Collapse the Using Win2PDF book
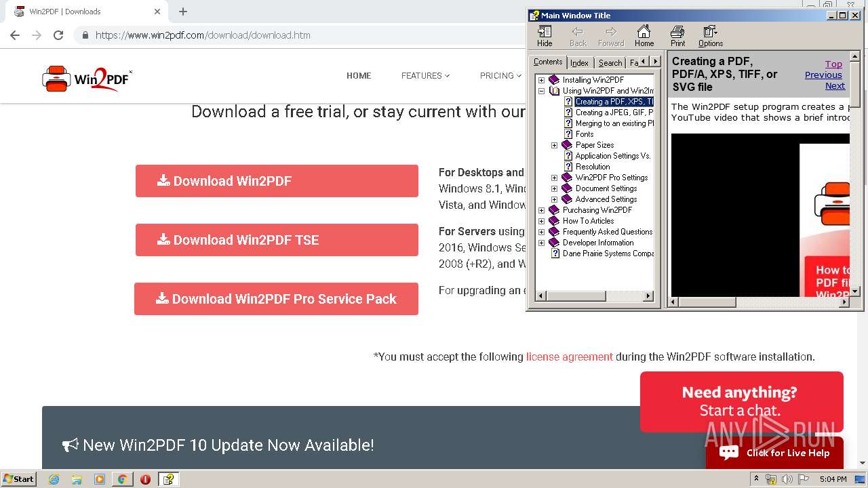868x488 pixels. coord(541,91)
